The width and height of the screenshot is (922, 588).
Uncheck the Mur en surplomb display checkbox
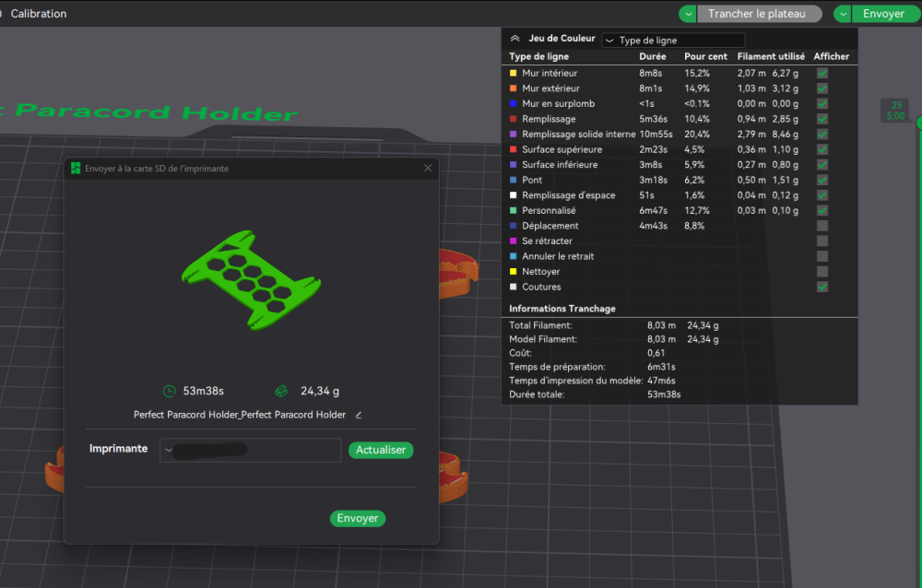[x=822, y=103]
